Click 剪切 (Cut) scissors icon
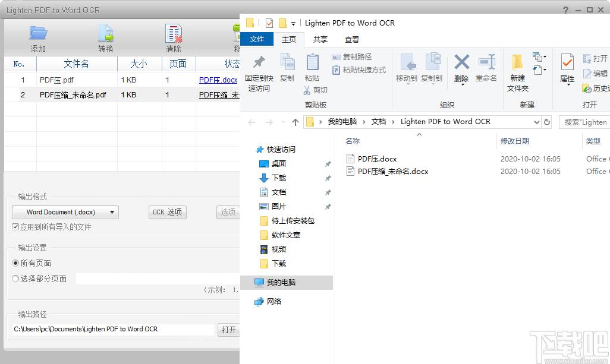The image size is (610, 364). [x=307, y=90]
